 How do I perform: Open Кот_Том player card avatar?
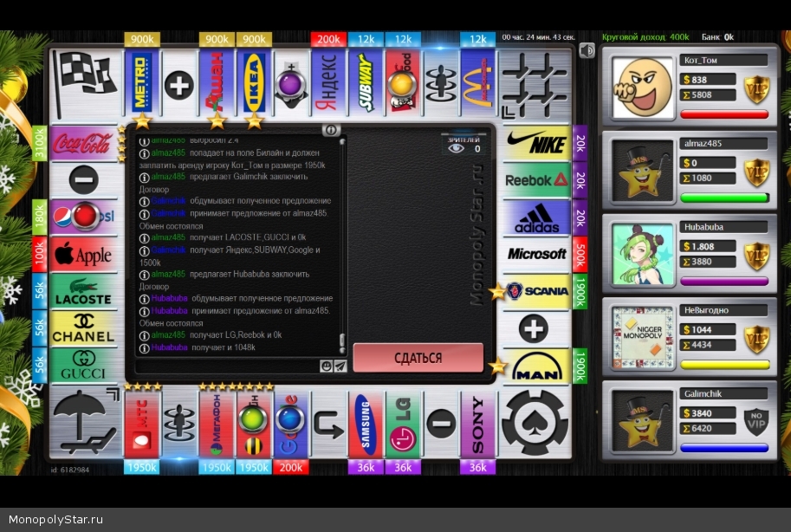coord(643,88)
